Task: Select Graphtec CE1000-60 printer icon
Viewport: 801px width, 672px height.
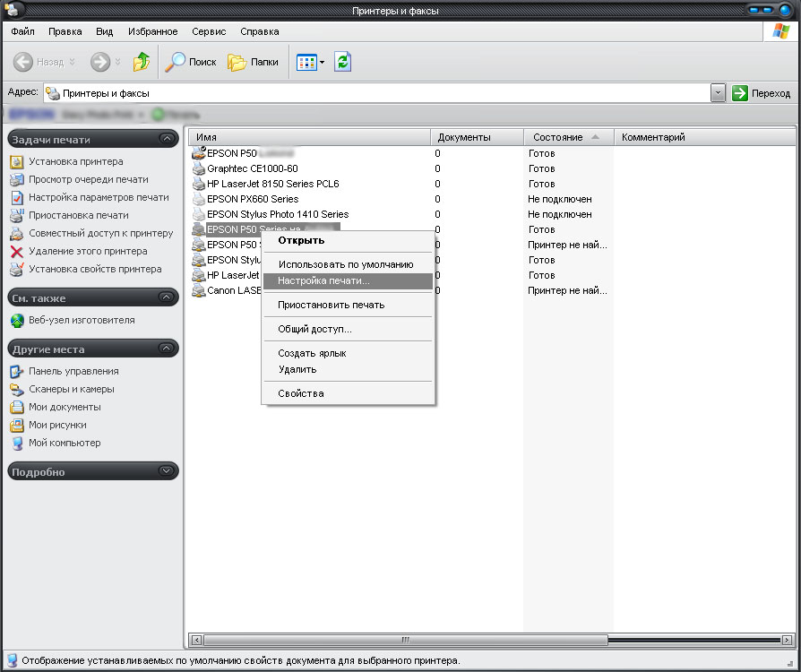Action: [x=198, y=168]
